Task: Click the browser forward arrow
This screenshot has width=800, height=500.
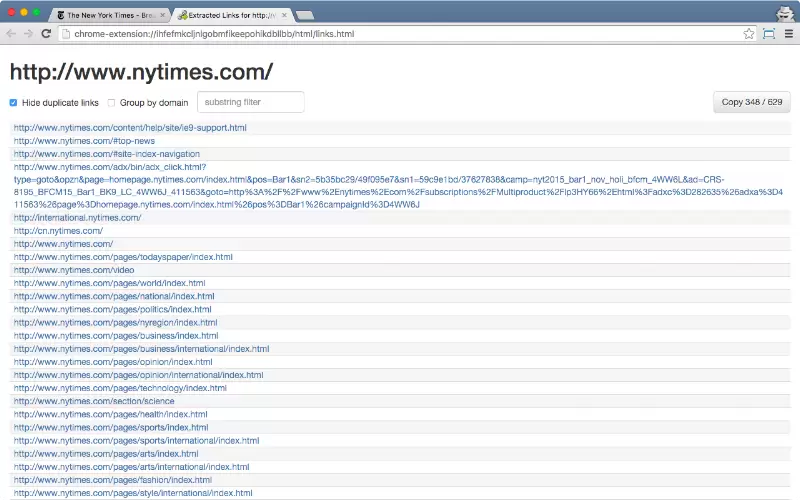Action: 28,33
